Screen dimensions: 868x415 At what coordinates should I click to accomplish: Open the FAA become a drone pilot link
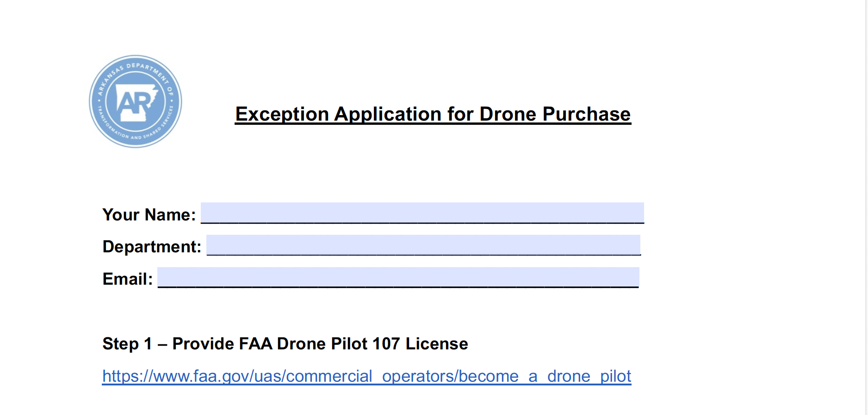[x=366, y=376]
